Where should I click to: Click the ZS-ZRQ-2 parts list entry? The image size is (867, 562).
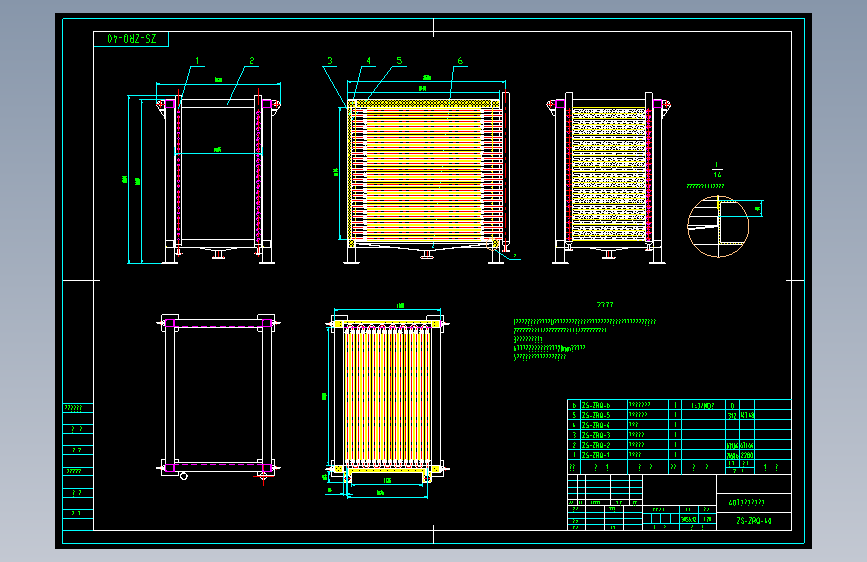pyautogui.click(x=596, y=445)
